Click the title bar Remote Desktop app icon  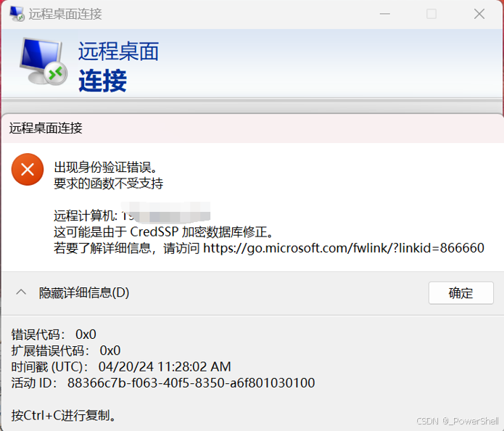click(17, 14)
